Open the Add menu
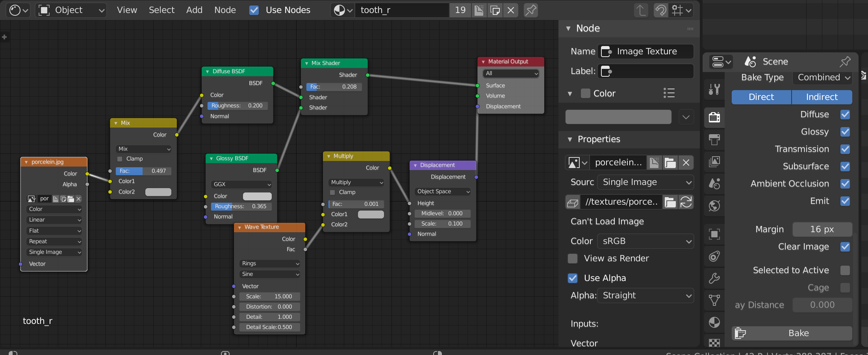The height and width of the screenshot is (355, 868). click(194, 10)
